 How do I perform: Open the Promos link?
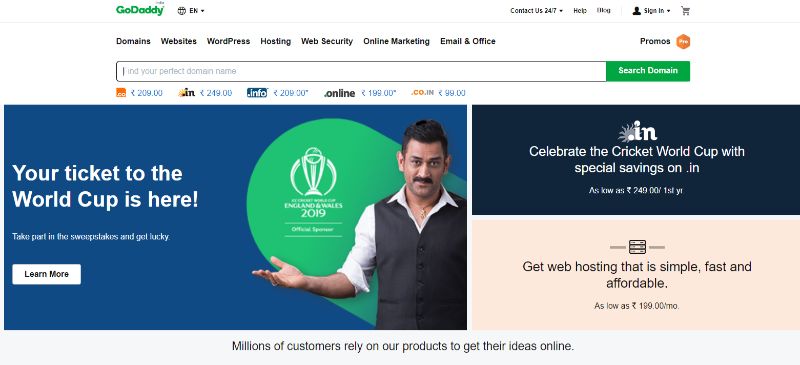(x=655, y=41)
